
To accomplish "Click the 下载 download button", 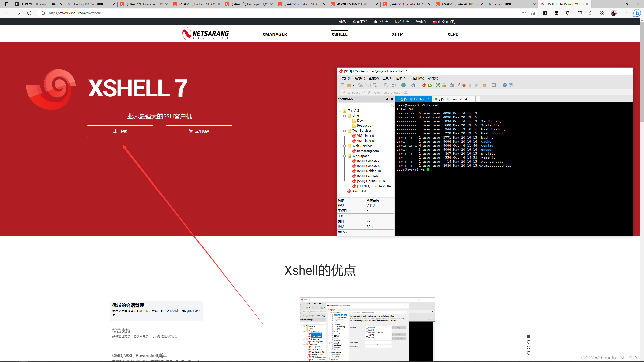I will (x=120, y=131).
